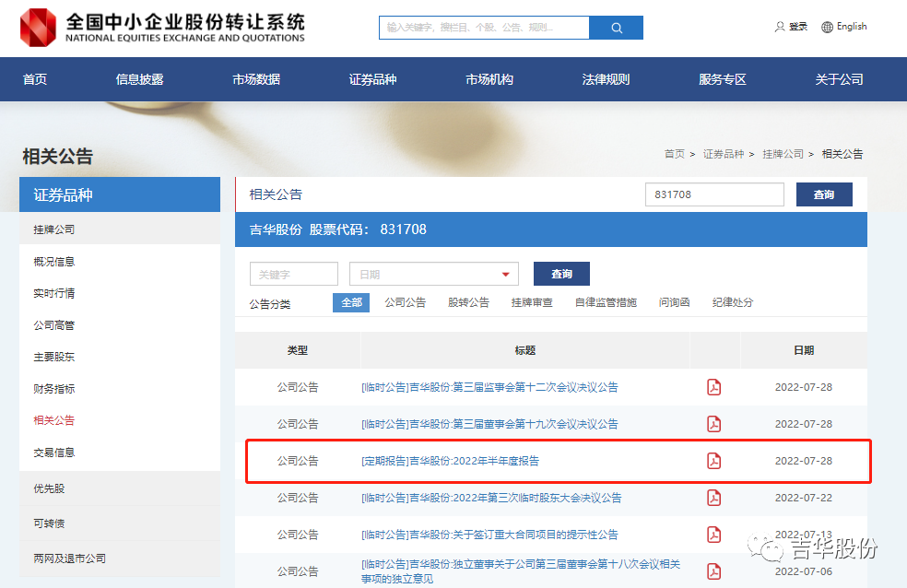The height and width of the screenshot is (588, 907).
Task: Click the stock code field containing 831708
Action: (x=714, y=194)
